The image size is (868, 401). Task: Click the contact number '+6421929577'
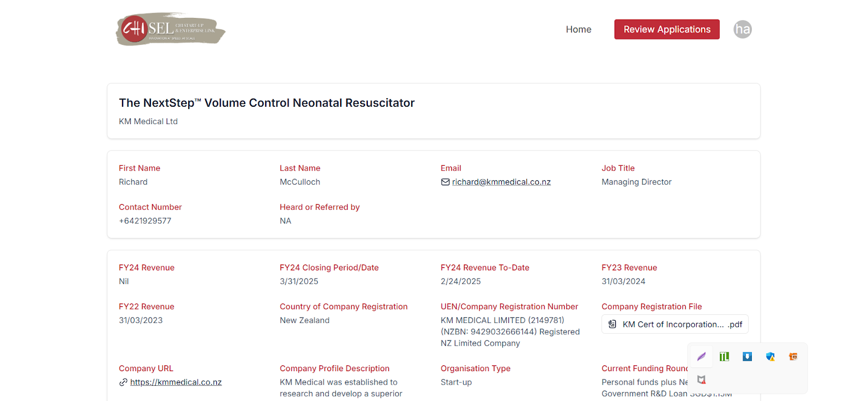pyautogui.click(x=145, y=221)
